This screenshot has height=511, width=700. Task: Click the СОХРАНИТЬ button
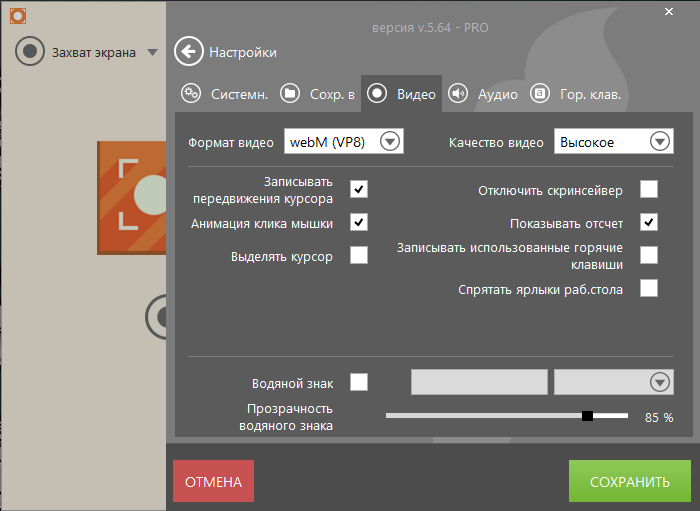tap(630, 481)
